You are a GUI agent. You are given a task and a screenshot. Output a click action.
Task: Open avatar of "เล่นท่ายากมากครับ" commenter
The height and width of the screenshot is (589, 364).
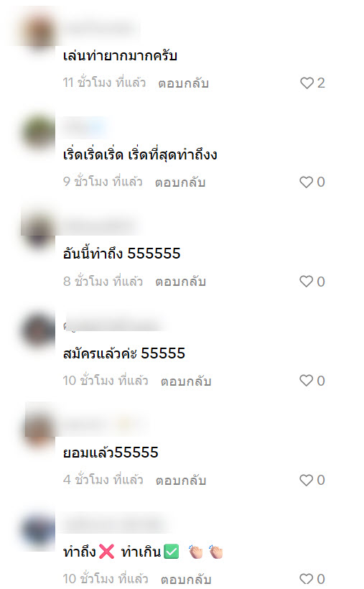point(37,32)
